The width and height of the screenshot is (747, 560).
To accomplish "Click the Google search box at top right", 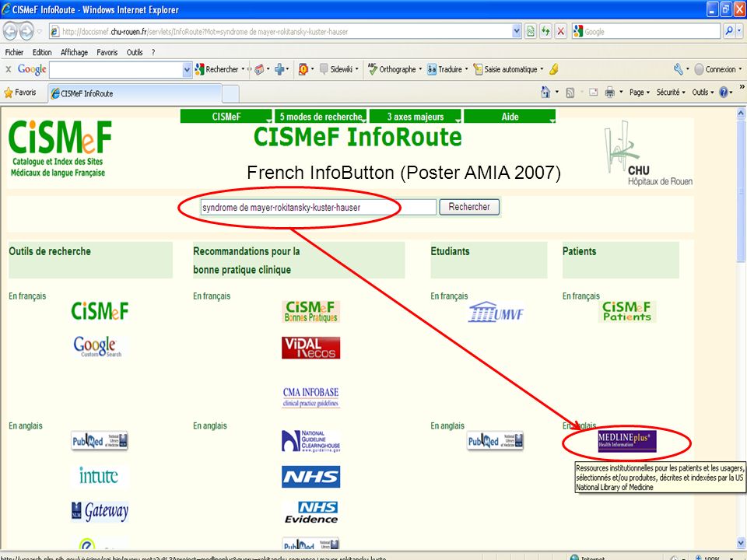I will 646,32.
